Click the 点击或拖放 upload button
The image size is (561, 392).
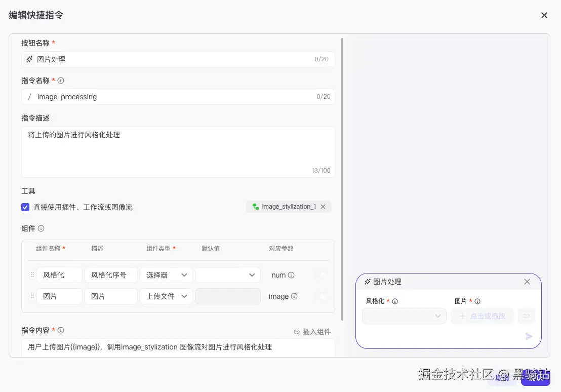tap(483, 316)
